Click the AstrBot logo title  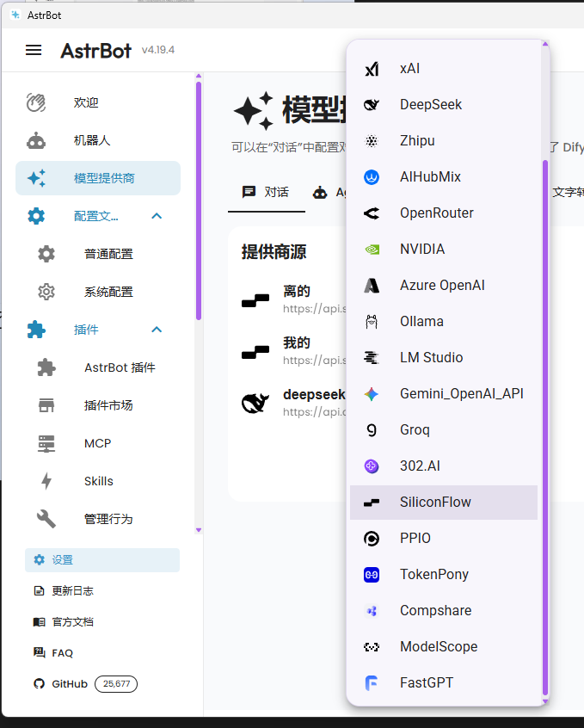point(96,50)
